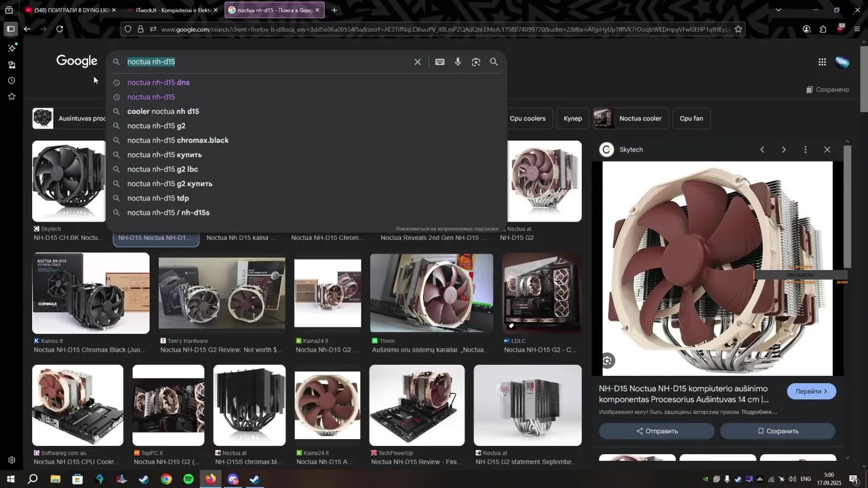Open LDLC Noctua NH-D15 G2 thumbnail

(x=542, y=293)
